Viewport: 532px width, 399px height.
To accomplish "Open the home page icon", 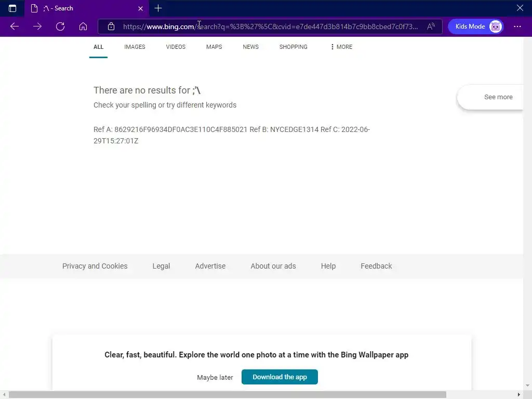I will (83, 26).
